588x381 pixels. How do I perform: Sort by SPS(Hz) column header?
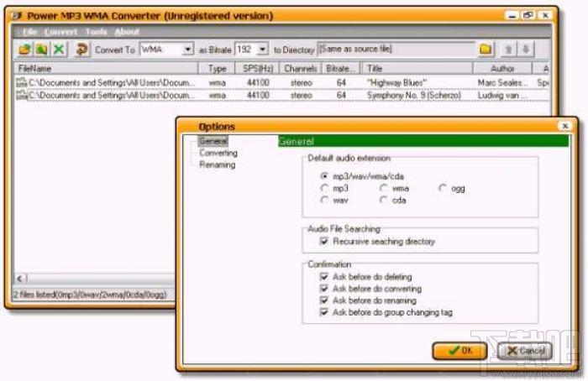click(x=258, y=68)
